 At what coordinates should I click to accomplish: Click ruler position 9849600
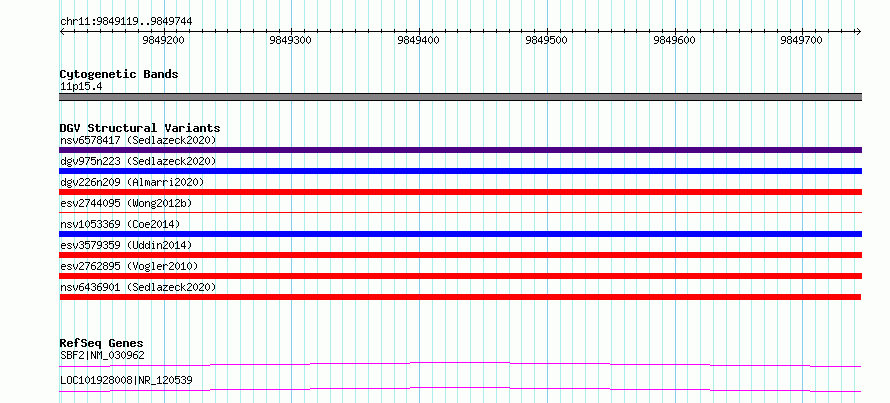pyautogui.click(x=675, y=40)
